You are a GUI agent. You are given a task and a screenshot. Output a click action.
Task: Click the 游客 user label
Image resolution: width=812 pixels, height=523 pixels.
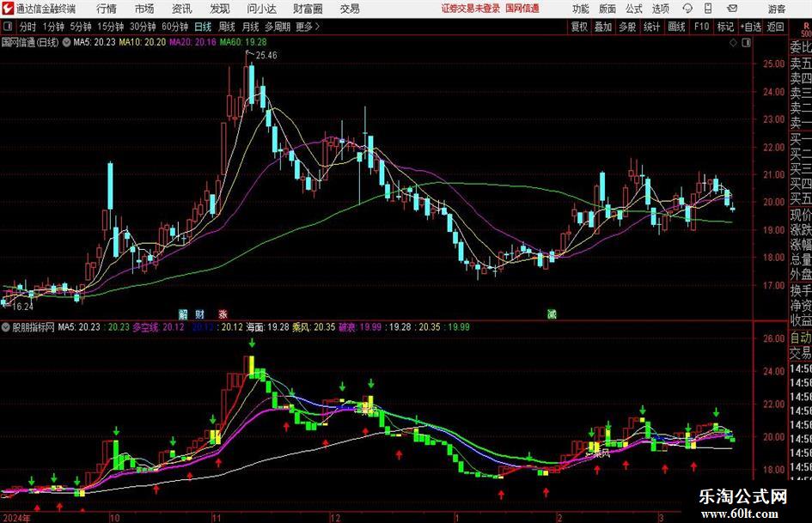777,9
